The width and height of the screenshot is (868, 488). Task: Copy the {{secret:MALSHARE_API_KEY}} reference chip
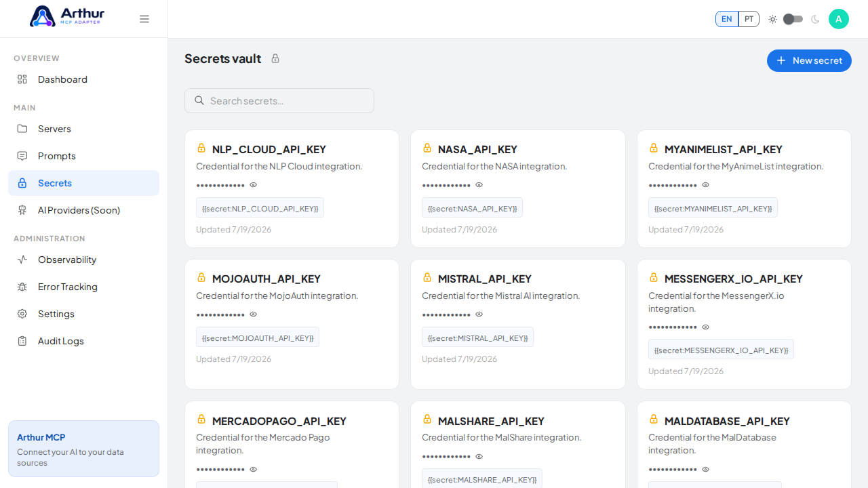click(x=482, y=479)
